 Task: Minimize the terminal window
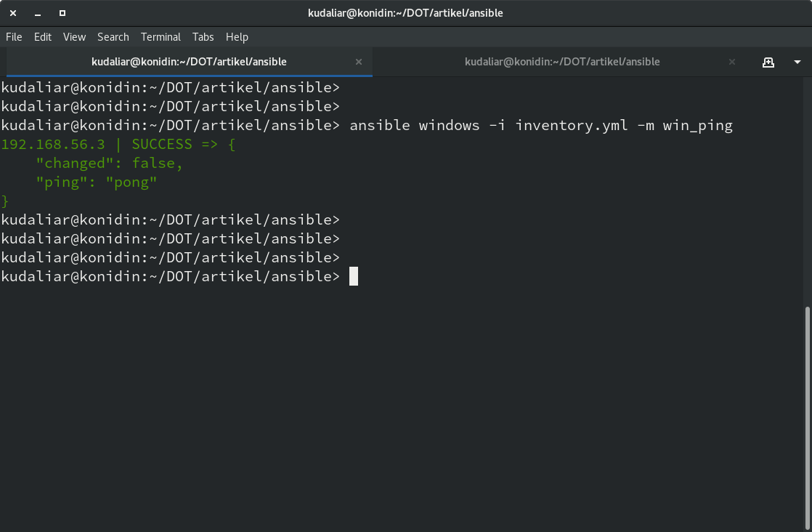pos(38,14)
